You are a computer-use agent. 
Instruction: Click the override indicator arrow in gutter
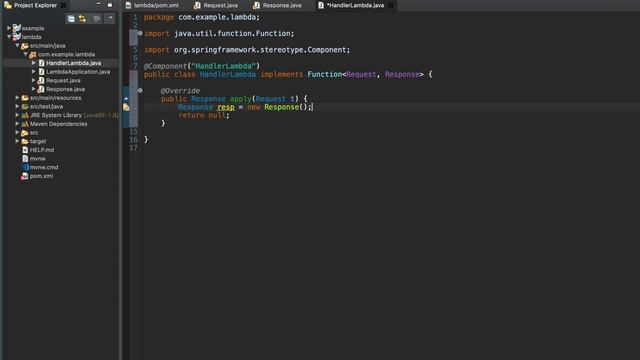pos(126,98)
